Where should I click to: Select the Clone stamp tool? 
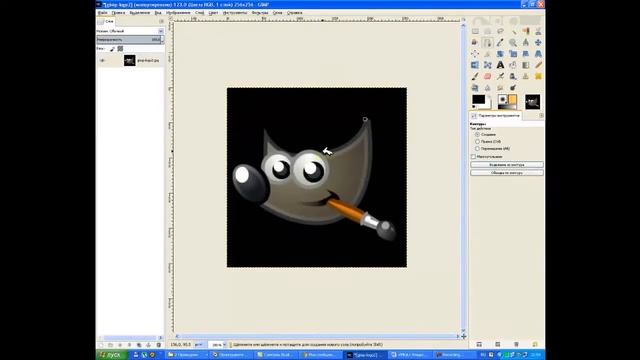tap(526, 76)
